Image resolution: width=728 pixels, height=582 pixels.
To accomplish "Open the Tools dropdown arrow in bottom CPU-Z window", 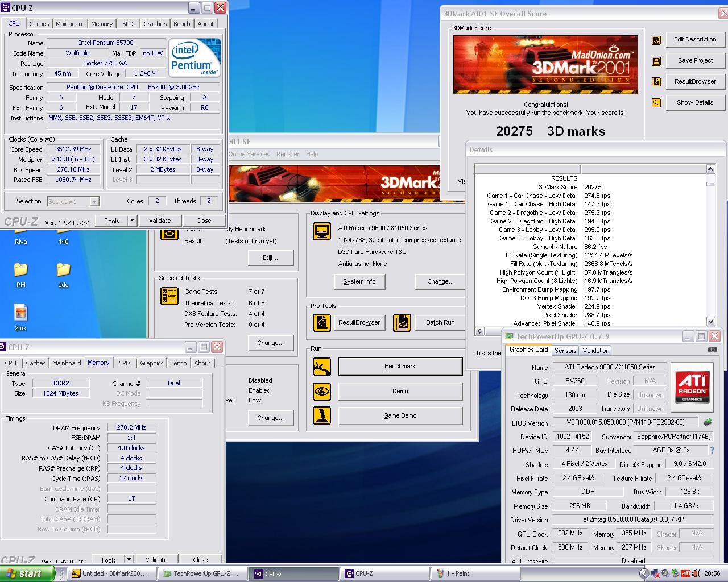I will coord(129,560).
